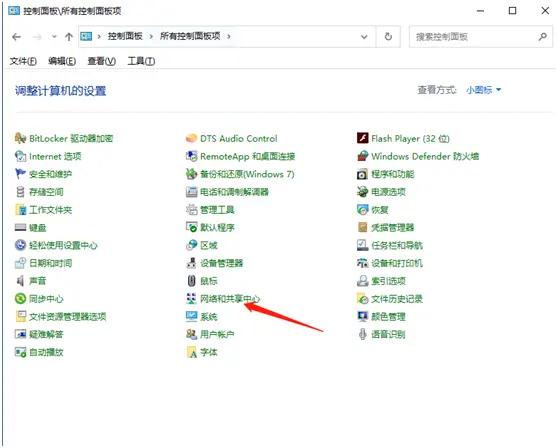Open the 系统 monitor icon
The width and height of the screenshot is (558, 448).
click(x=191, y=316)
